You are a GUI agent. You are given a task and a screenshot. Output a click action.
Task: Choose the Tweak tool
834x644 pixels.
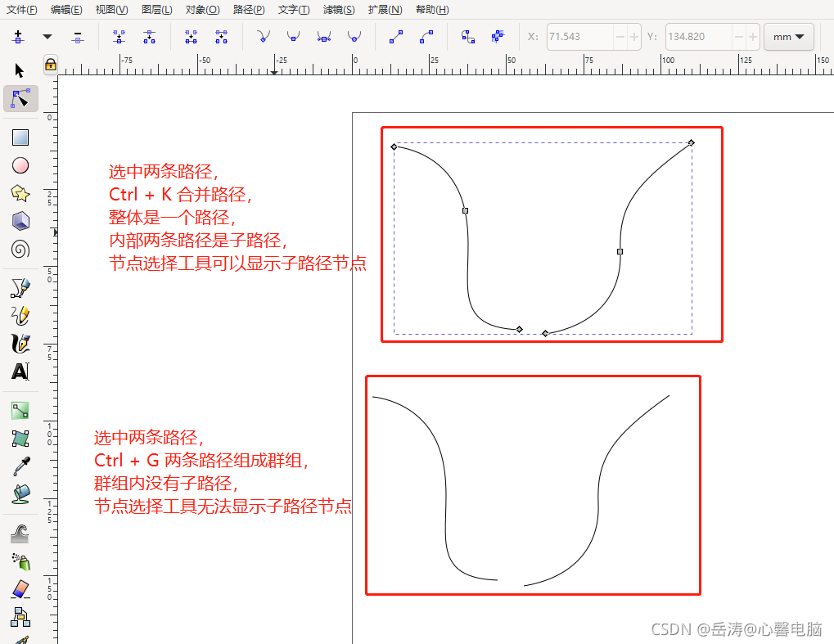[20, 534]
